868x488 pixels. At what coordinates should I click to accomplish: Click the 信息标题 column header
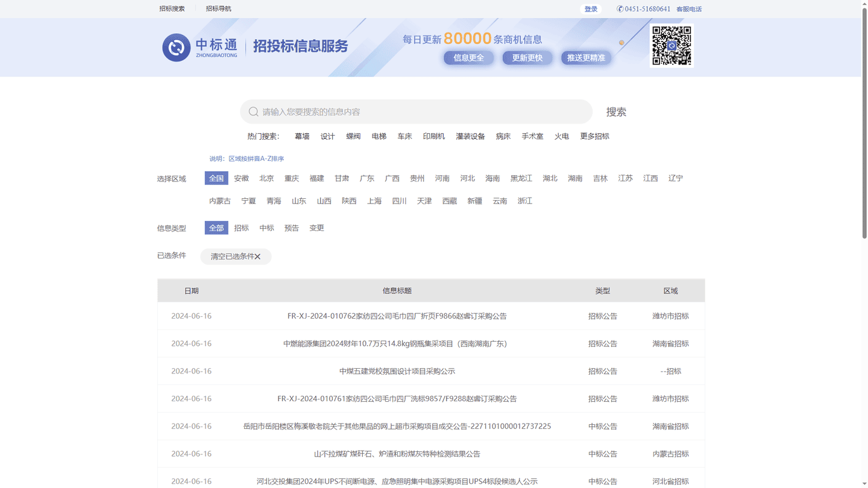(x=397, y=291)
